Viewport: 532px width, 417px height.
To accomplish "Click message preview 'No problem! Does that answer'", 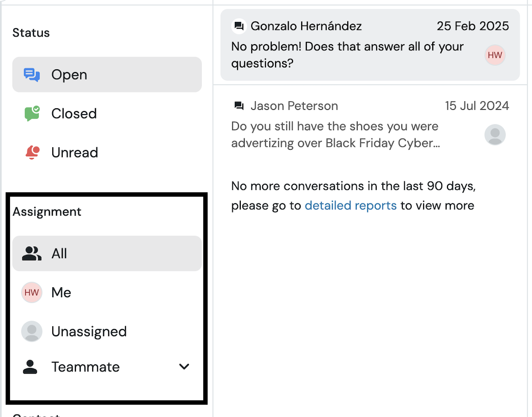I will coord(347,55).
